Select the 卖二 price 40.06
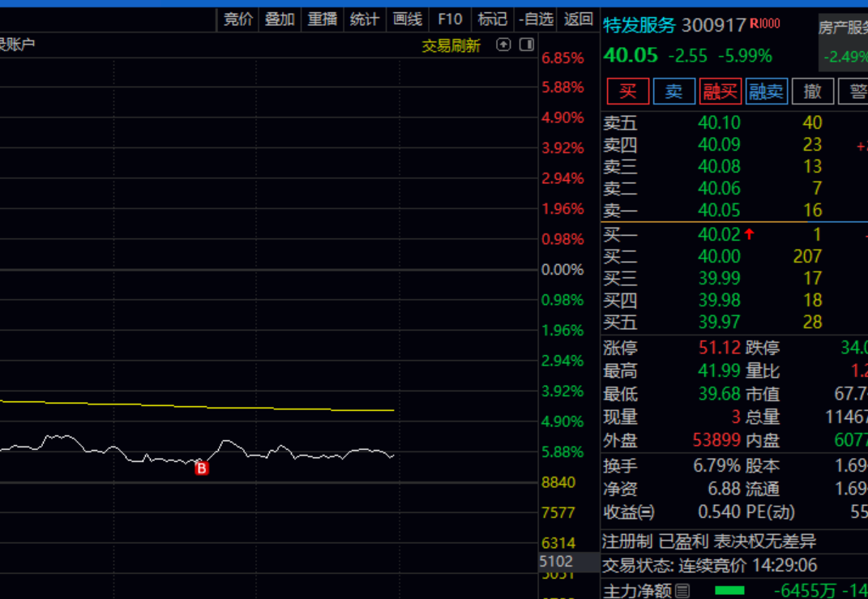 tap(719, 188)
